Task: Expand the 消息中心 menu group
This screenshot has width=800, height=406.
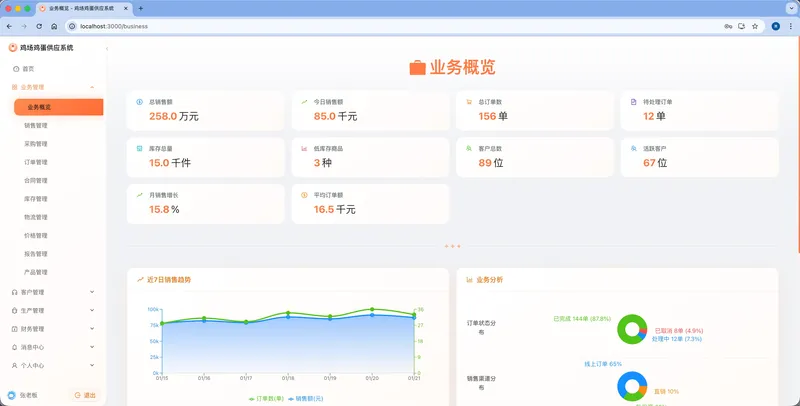Action: click(x=53, y=347)
